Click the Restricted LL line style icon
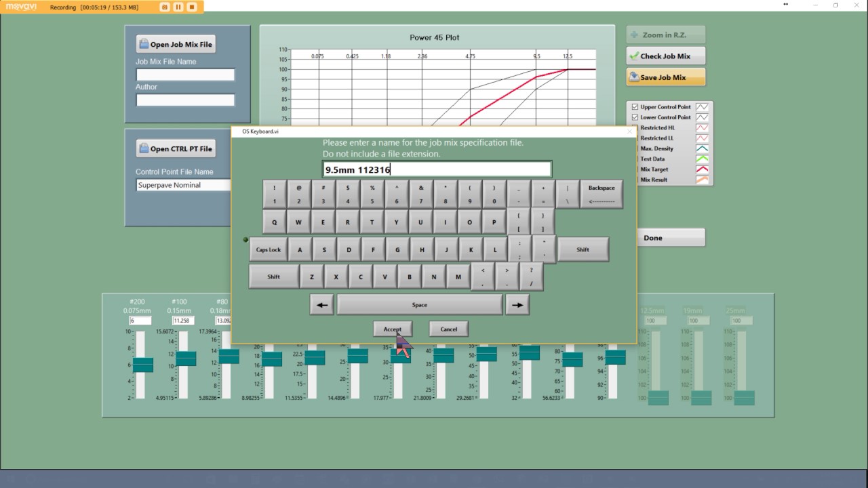The height and width of the screenshot is (488, 868). coord(703,138)
